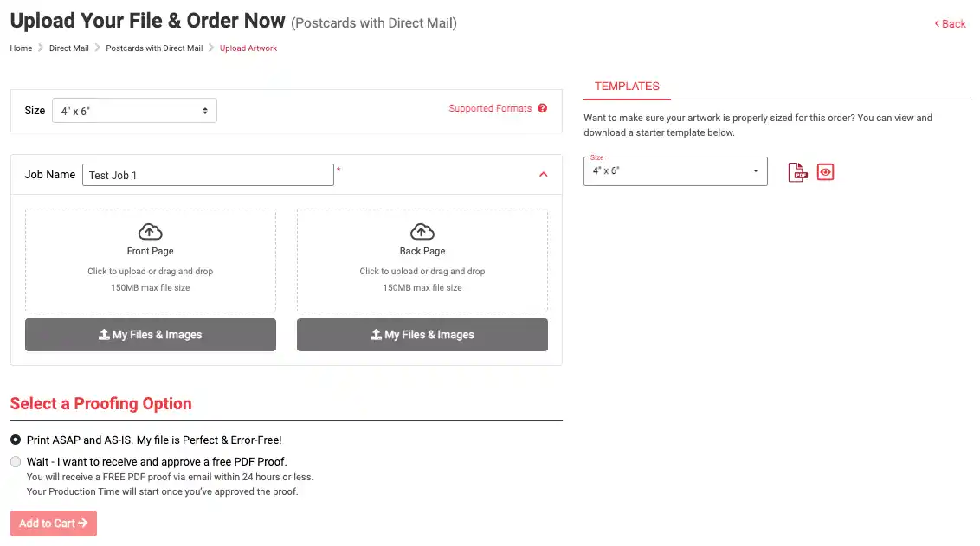The image size is (980, 546).
Task: Click the Front Page cloud upload icon
Action: pos(150,231)
